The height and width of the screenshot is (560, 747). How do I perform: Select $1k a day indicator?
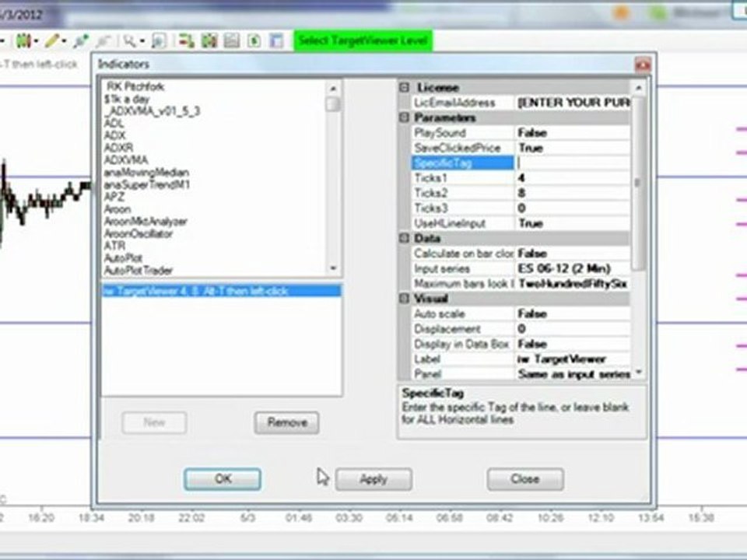127,99
